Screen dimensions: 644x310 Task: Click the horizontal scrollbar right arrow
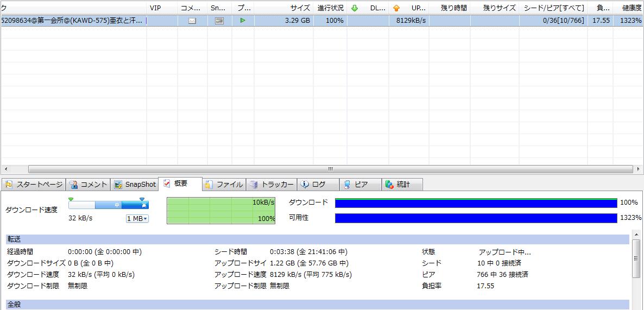coord(638,169)
